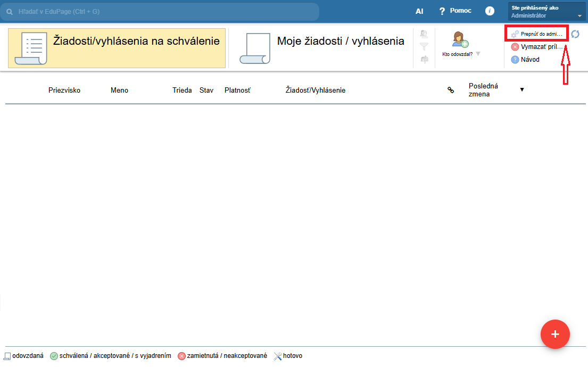588x367 pixels.
Task: Open the Pomoc help menu
Action: coord(456,11)
